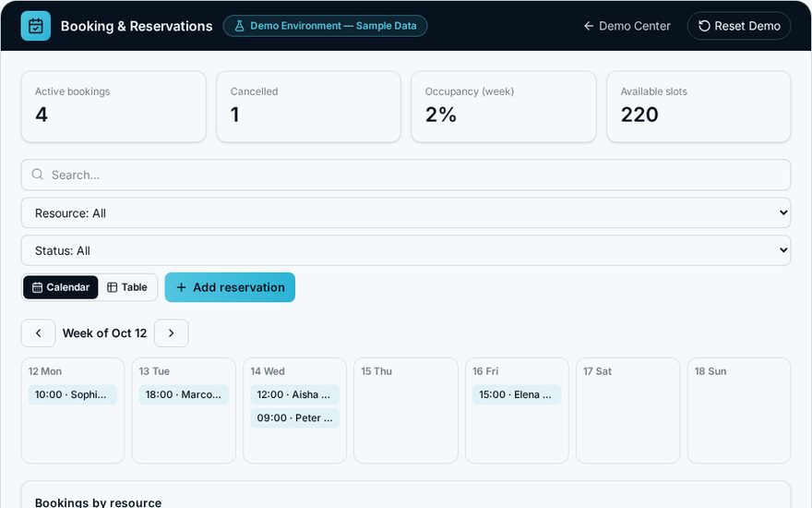The height and width of the screenshot is (508, 812).
Task: Click the Demo Environment — Sample Data badge
Action: tap(325, 26)
